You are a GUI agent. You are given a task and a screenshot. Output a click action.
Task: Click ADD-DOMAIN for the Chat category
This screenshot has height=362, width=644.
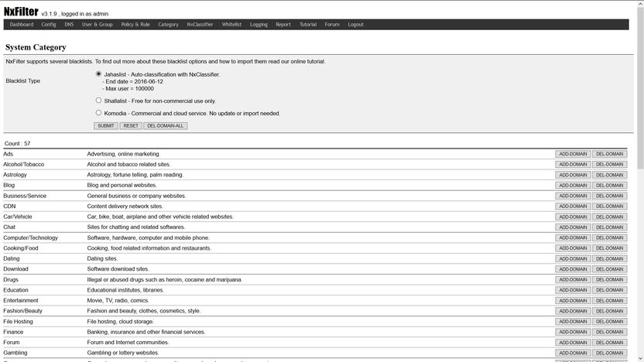573,227
